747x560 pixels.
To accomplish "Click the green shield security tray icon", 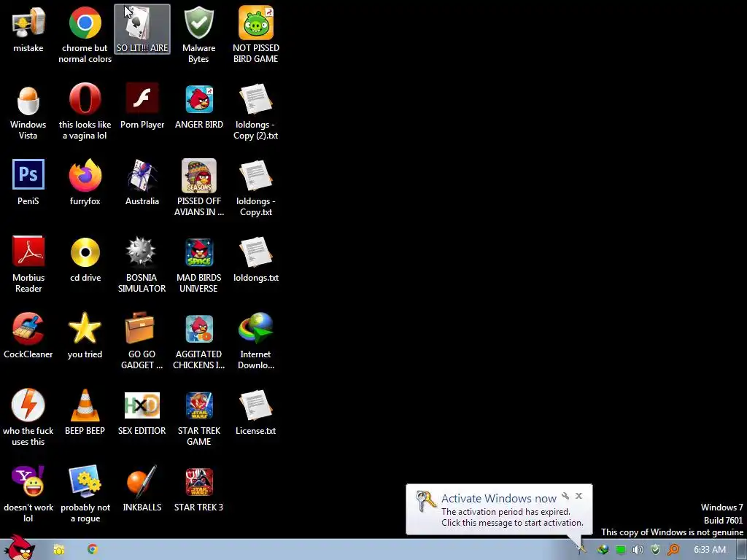I will [656, 550].
